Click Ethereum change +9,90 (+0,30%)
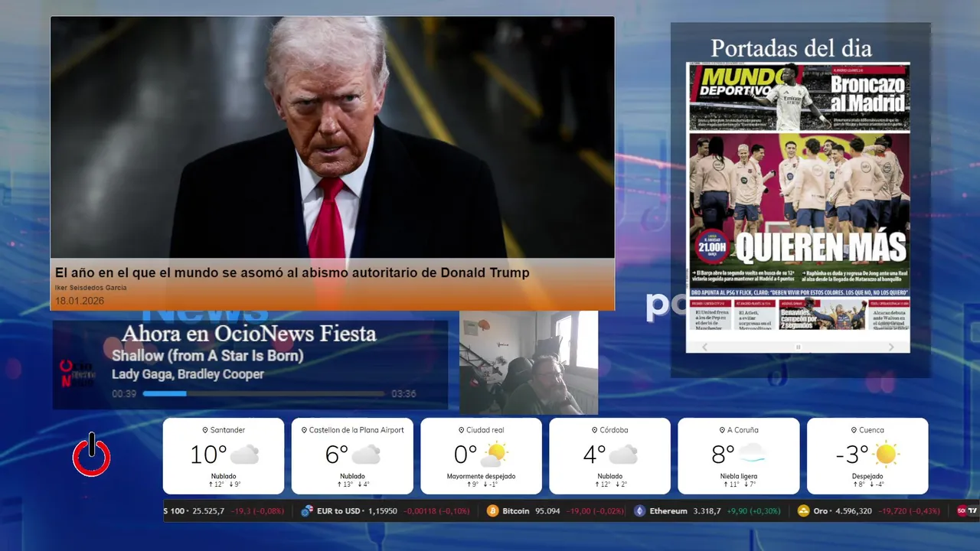Screen dimensions: 980x551 (x=753, y=510)
